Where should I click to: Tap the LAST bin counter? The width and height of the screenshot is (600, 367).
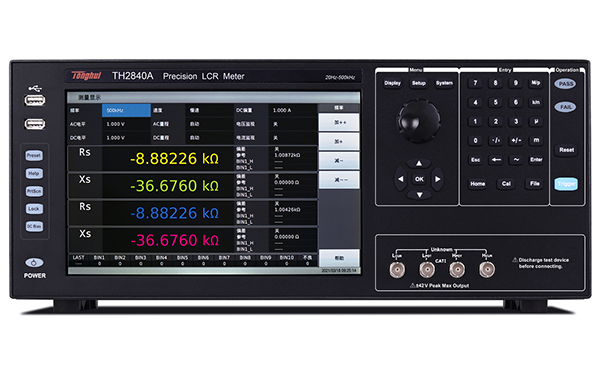tap(78, 260)
